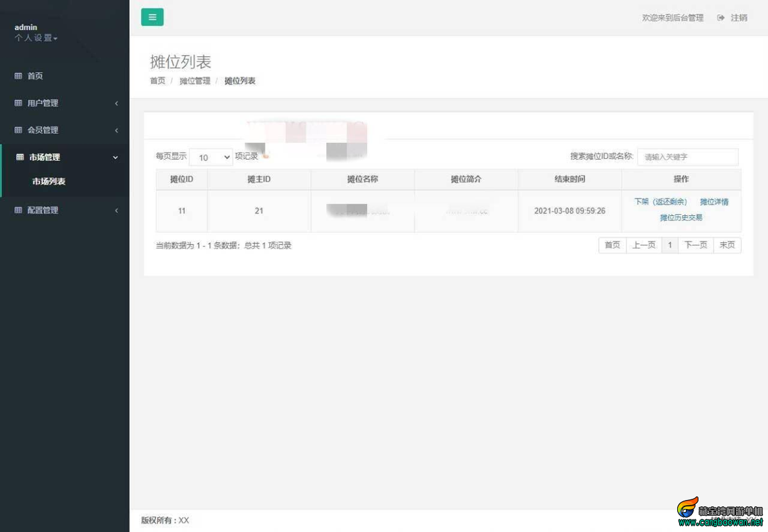This screenshot has height=532, width=768.
Task: View 摊位历史交易 link
Action: click(681, 218)
